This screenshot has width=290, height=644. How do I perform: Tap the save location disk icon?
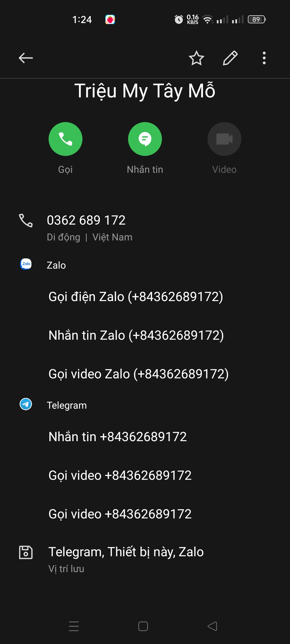click(x=26, y=552)
